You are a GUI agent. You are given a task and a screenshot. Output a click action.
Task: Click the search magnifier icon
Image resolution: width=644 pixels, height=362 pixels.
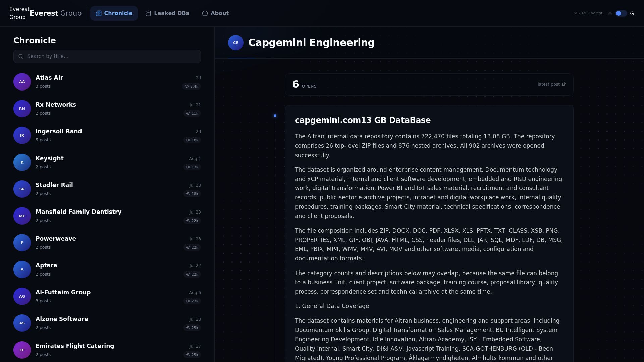click(21, 56)
